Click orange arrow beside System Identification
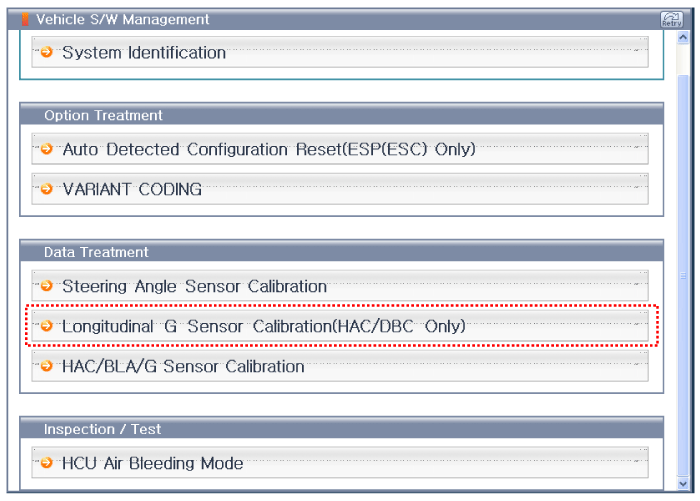 pos(47,52)
